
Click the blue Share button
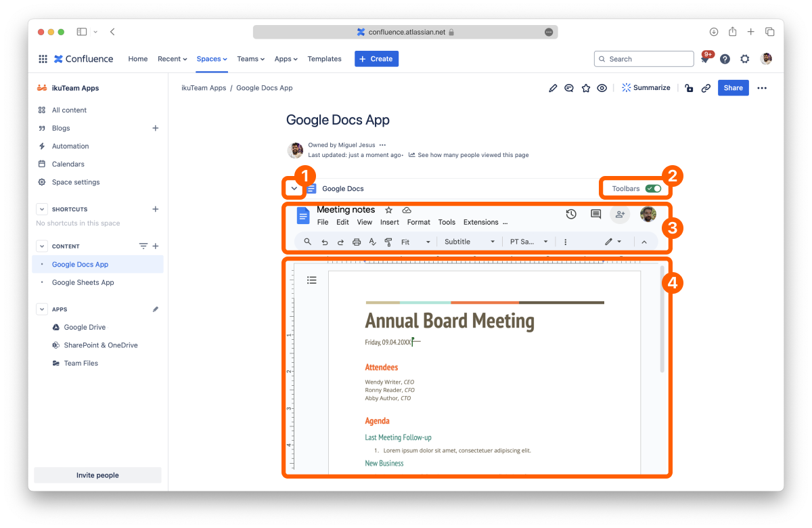coord(734,88)
